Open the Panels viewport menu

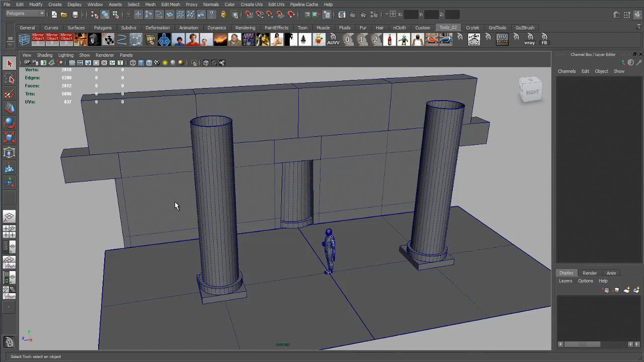pos(126,55)
